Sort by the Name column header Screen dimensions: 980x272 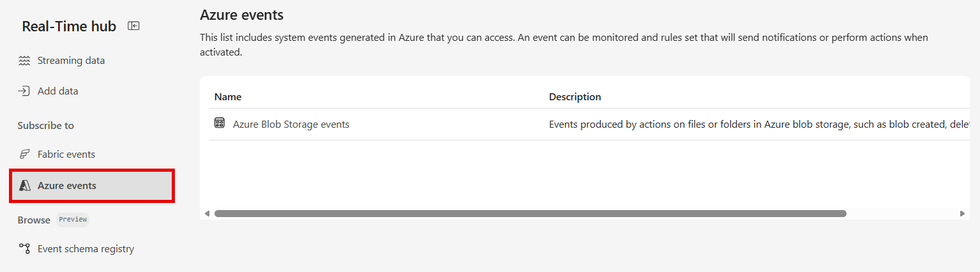(228, 97)
